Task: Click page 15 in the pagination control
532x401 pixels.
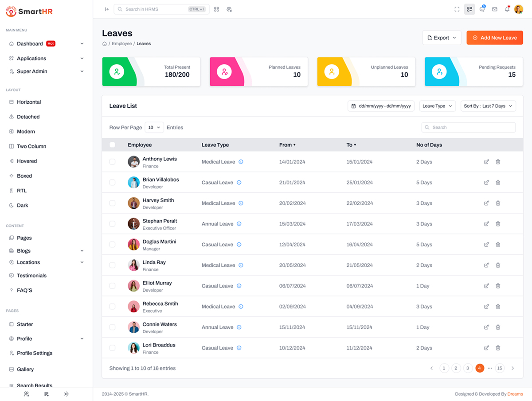Action: 500,368
